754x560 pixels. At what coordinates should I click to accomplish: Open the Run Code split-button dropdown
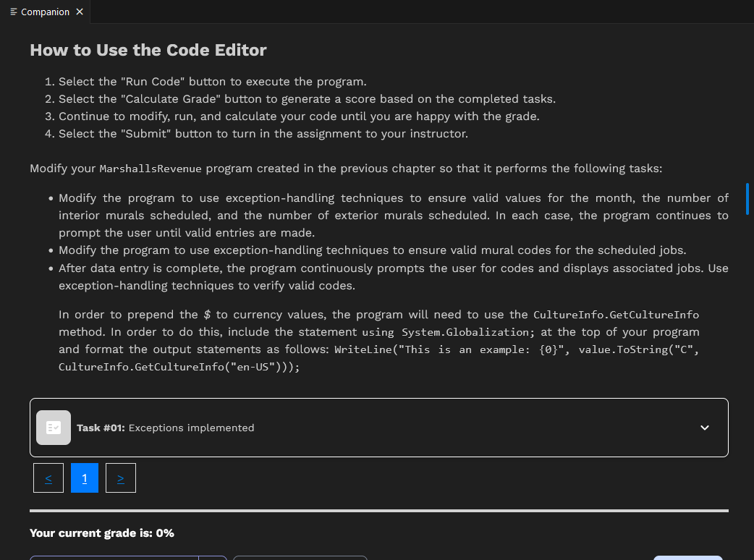[211, 559]
